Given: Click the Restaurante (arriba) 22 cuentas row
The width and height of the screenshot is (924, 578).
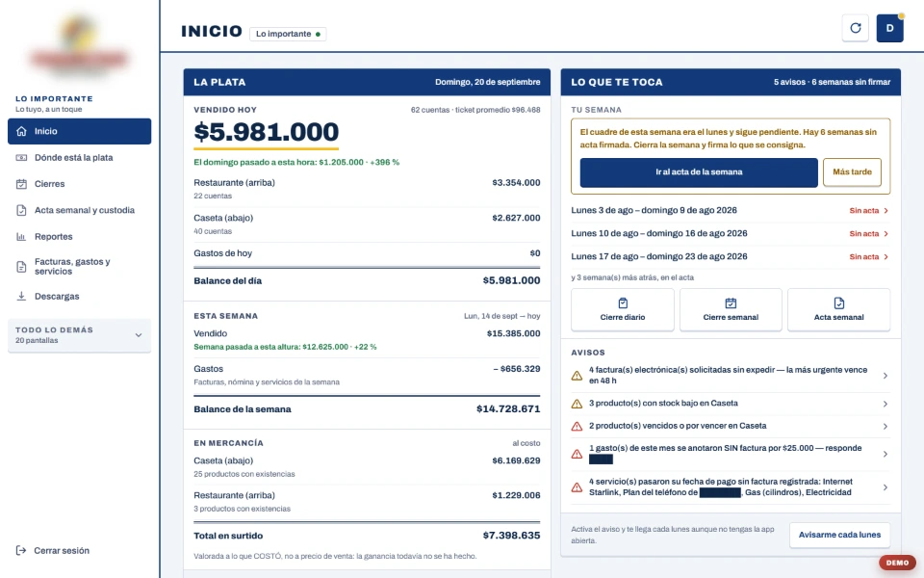Looking at the screenshot, I should 367,189.
